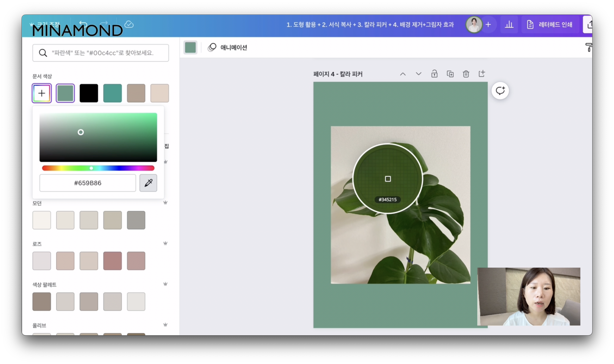This screenshot has width=614, height=364.
Task: Add a new document color
Action: 42,93
